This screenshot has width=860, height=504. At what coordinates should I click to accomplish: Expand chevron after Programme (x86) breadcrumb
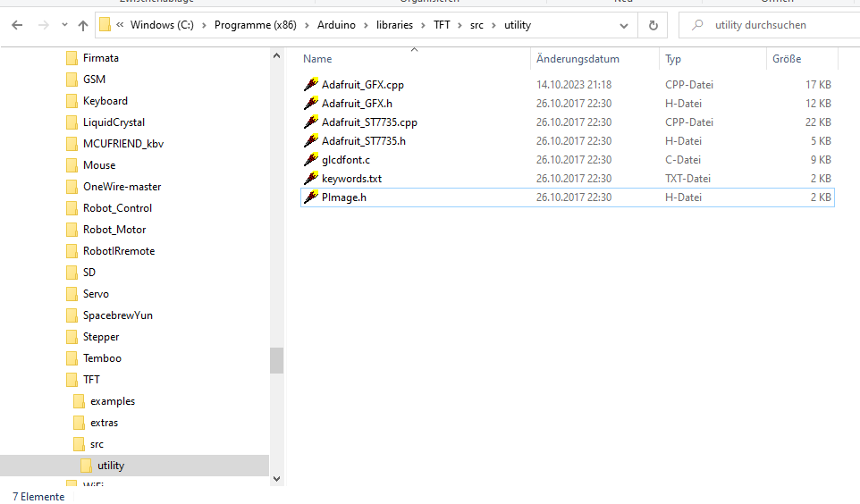307,25
